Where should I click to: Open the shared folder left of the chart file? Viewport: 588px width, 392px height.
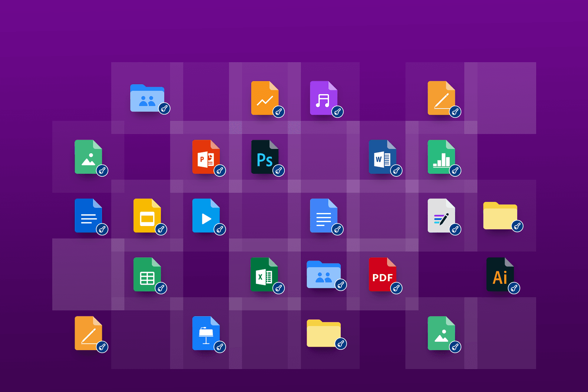point(147,98)
